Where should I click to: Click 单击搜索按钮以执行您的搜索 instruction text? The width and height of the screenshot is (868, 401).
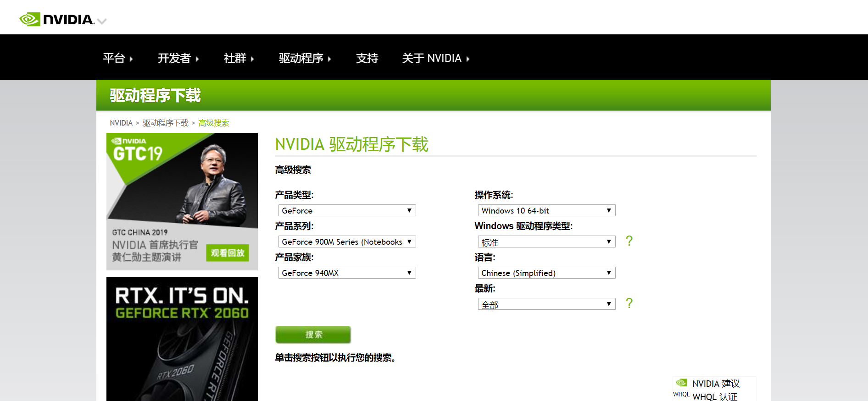click(x=335, y=357)
